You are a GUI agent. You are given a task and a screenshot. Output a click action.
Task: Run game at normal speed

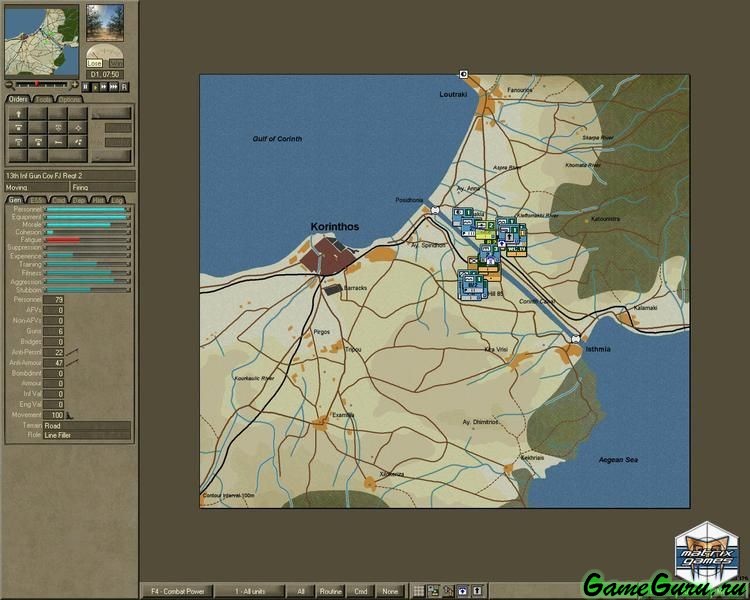(95, 87)
